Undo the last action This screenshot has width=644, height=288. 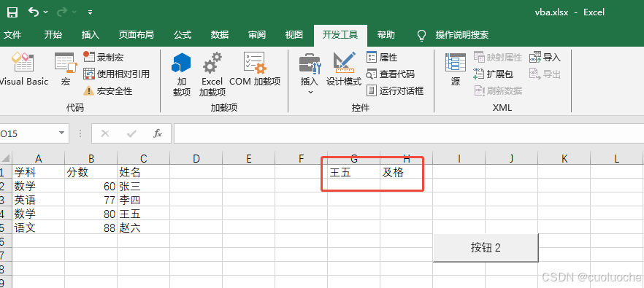(34, 12)
